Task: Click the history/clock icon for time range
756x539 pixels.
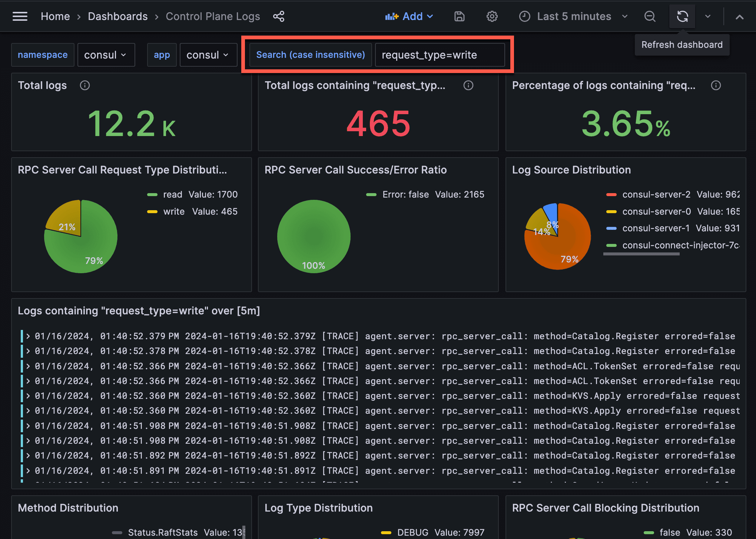Action: (524, 16)
